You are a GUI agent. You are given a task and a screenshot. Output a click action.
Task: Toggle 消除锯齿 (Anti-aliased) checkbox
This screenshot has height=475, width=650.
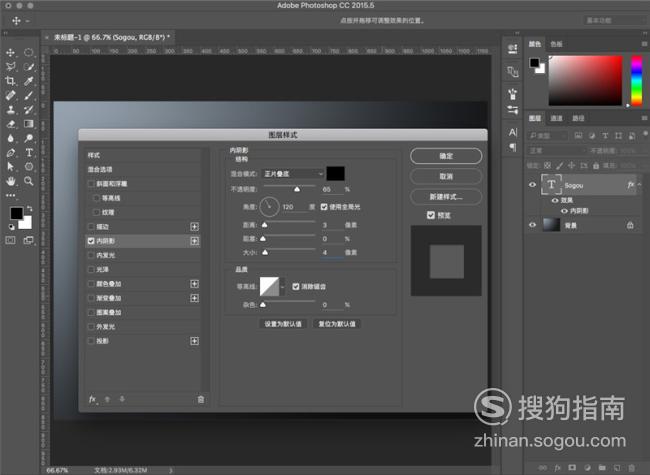click(296, 286)
